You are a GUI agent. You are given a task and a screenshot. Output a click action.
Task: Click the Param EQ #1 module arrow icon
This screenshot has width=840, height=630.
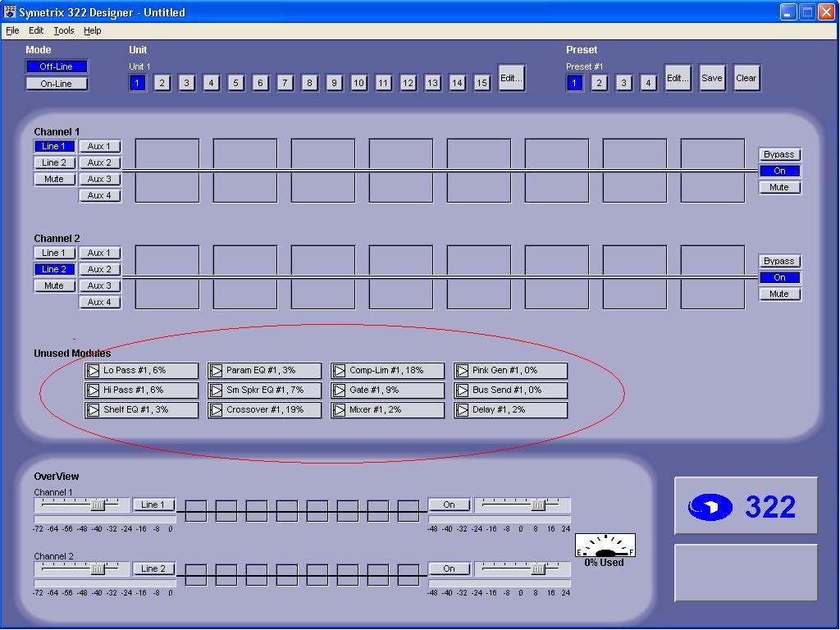coord(216,371)
